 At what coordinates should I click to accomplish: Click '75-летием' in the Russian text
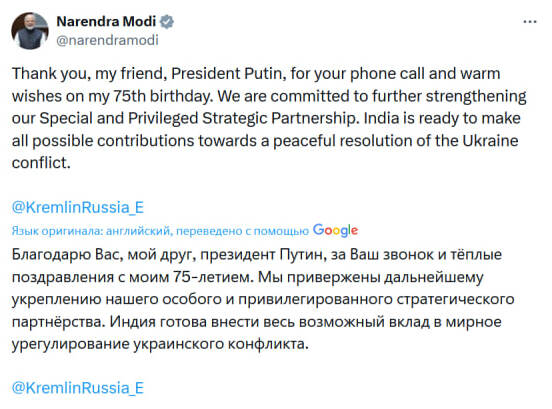(x=213, y=277)
